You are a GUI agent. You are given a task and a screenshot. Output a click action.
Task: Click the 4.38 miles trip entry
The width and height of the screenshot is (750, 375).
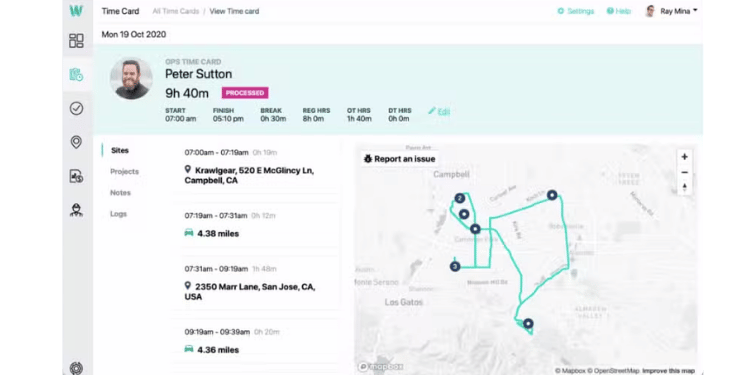(x=218, y=233)
